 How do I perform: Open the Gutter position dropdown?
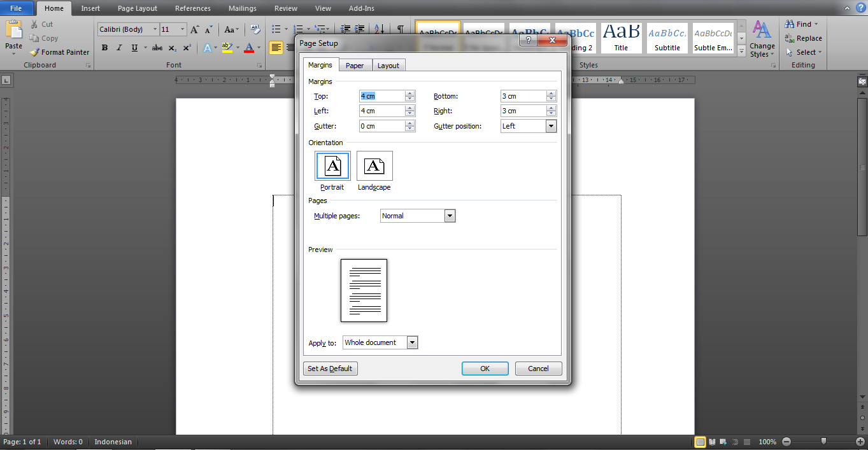550,125
